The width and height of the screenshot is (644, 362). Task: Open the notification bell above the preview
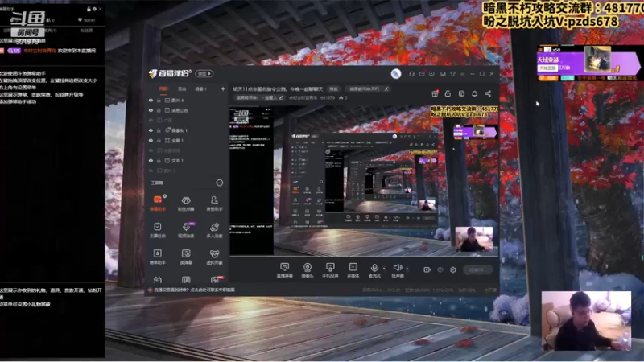coord(474,93)
